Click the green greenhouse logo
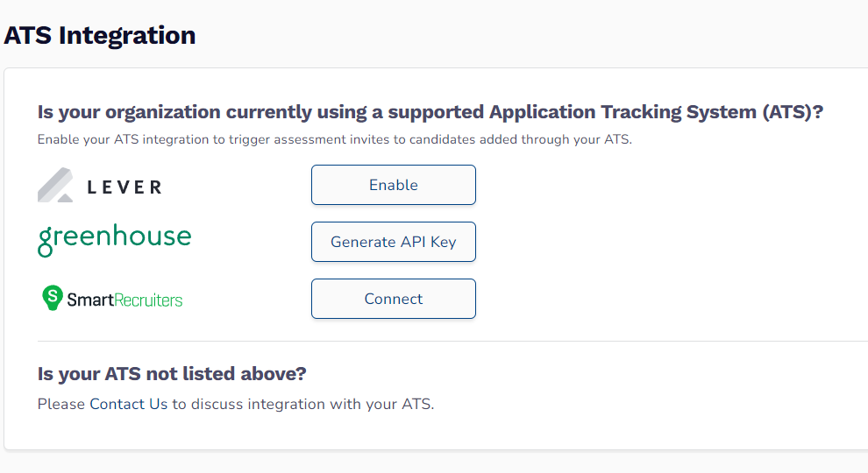This screenshot has width=868, height=473. (x=115, y=240)
